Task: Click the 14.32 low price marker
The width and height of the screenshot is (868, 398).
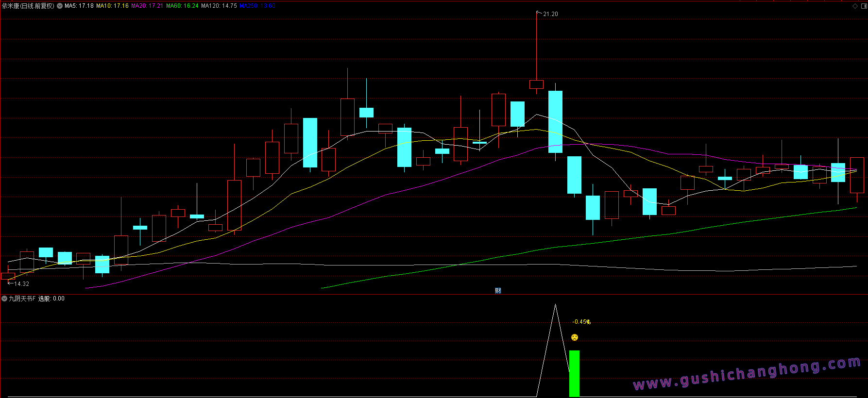Action: point(21,284)
